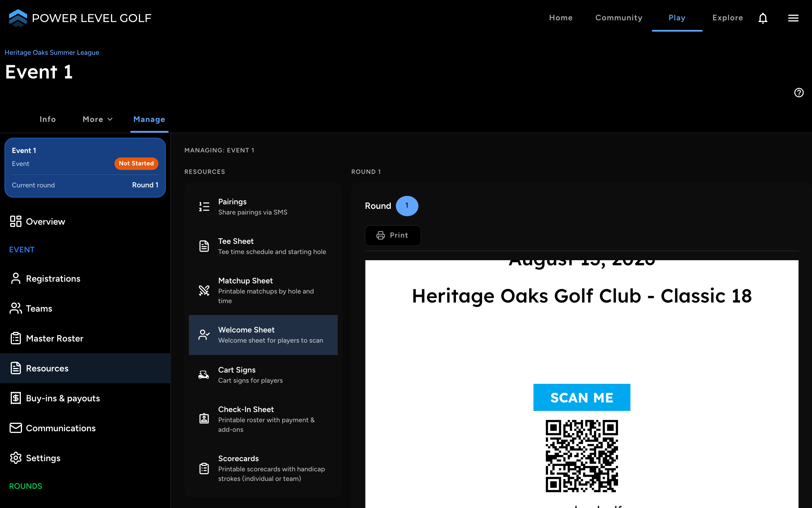Image resolution: width=812 pixels, height=508 pixels.
Task: Open Overview in the sidebar
Action: click(x=85, y=222)
